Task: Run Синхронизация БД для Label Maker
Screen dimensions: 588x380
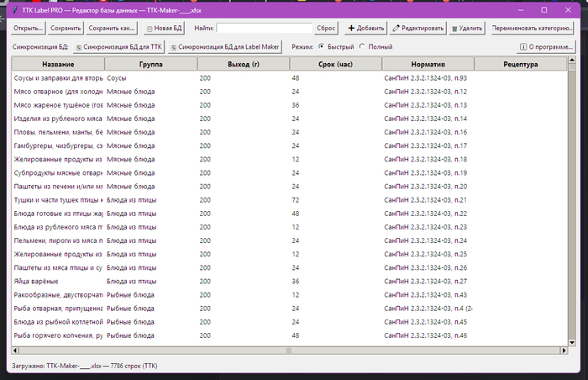Action: (224, 47)
